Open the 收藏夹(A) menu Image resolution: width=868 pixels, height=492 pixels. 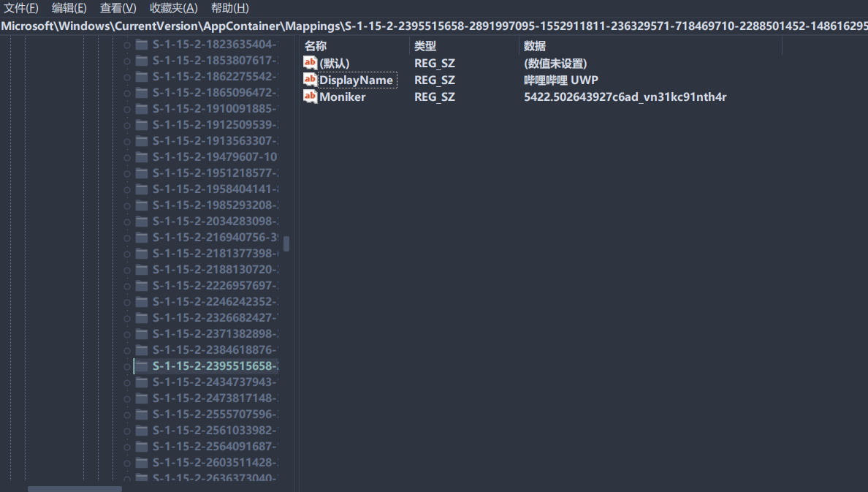173,8
